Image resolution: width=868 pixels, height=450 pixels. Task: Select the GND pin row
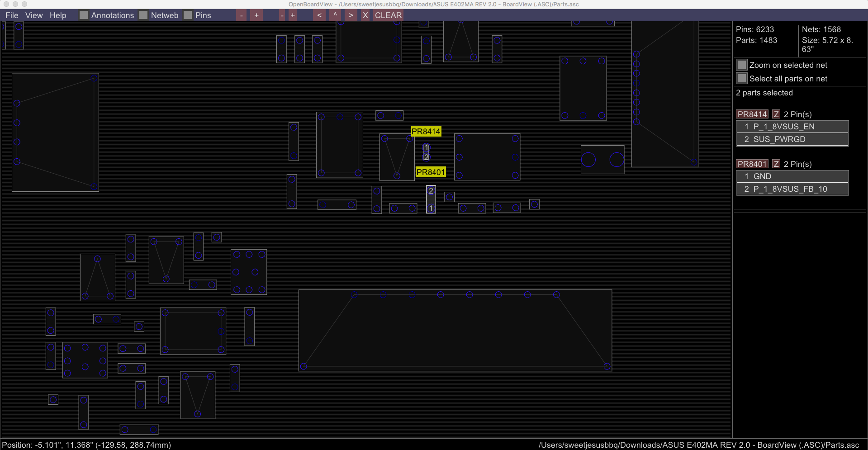pyautogui.click(x=792, y=176)
